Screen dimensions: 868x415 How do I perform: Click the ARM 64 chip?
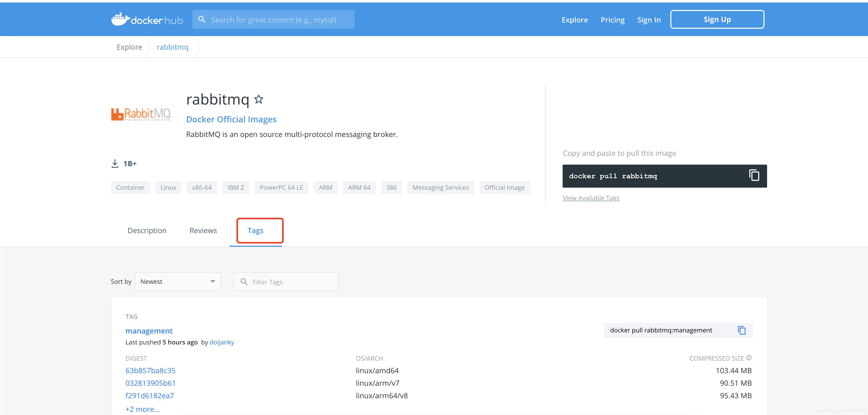point(359,188)
